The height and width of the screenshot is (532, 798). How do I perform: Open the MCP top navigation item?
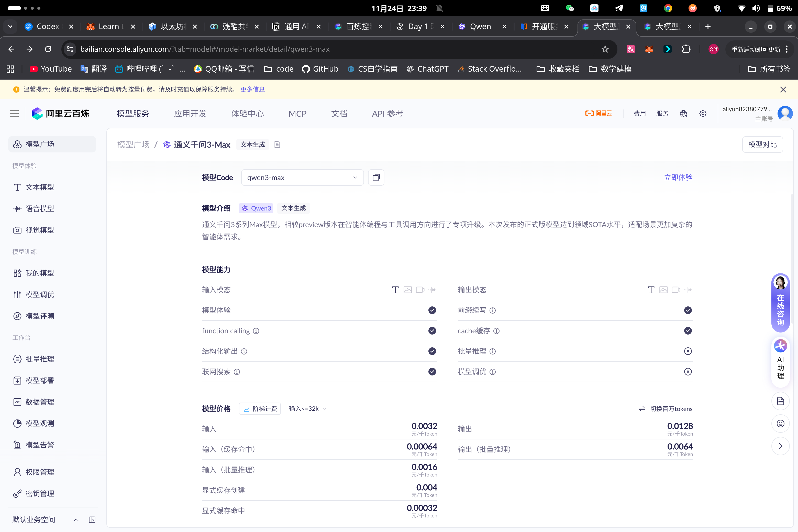[297, 114]
